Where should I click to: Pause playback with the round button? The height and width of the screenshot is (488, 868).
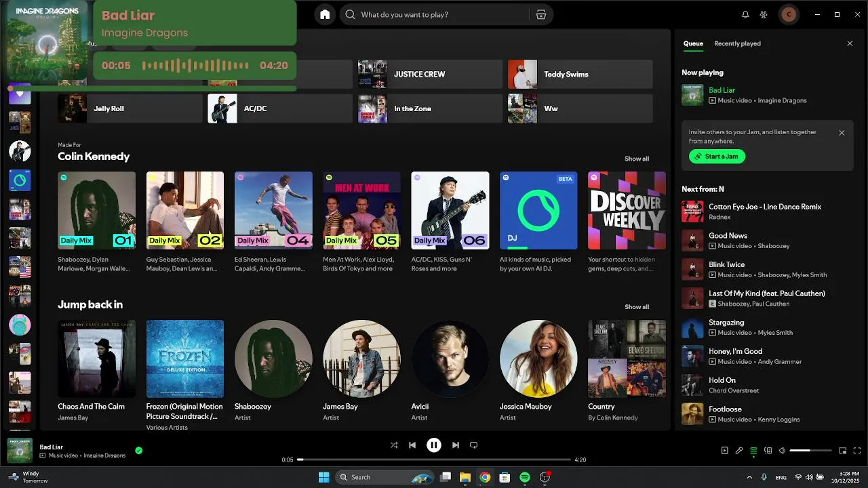pos(434,445)
